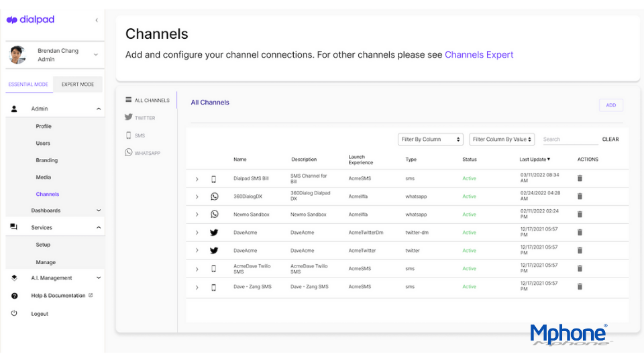Click the All Channels heading
The image size is (644, 362).
(210, 103)
